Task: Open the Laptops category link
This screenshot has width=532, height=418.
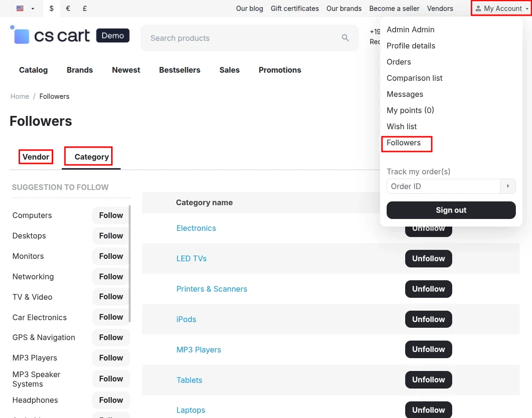Action: [190, 410]
